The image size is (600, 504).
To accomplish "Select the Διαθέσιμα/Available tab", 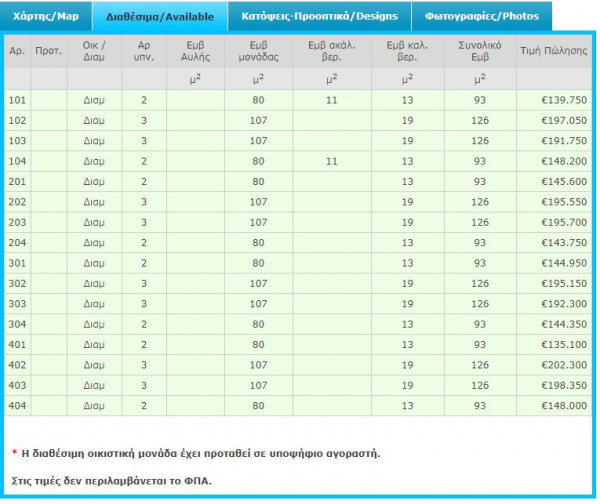I will (x=160, y=16).
